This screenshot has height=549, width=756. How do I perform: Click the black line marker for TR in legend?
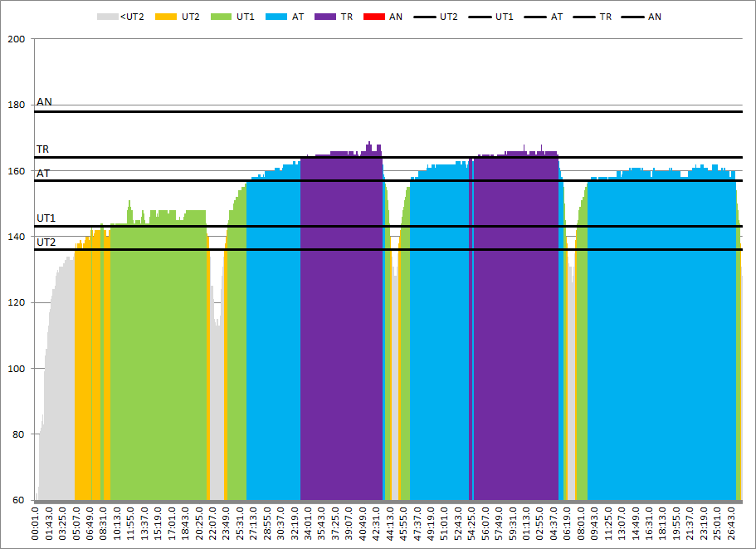584,17
